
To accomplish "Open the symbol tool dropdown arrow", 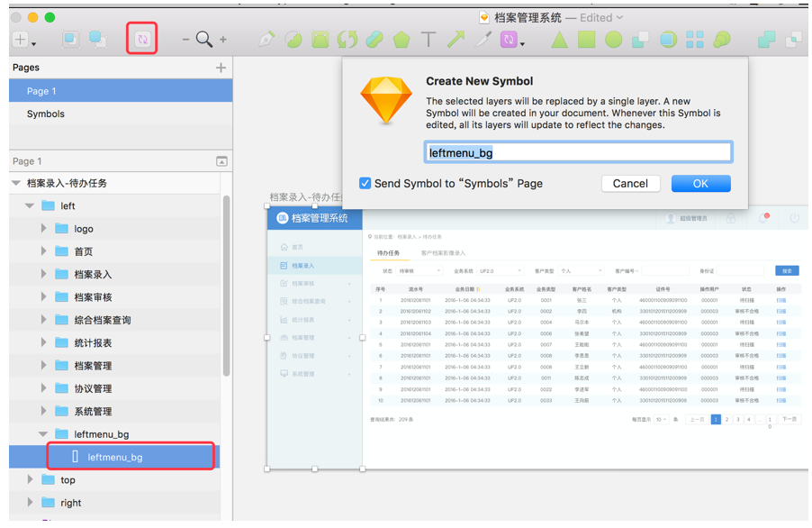I will coord(522,44).
